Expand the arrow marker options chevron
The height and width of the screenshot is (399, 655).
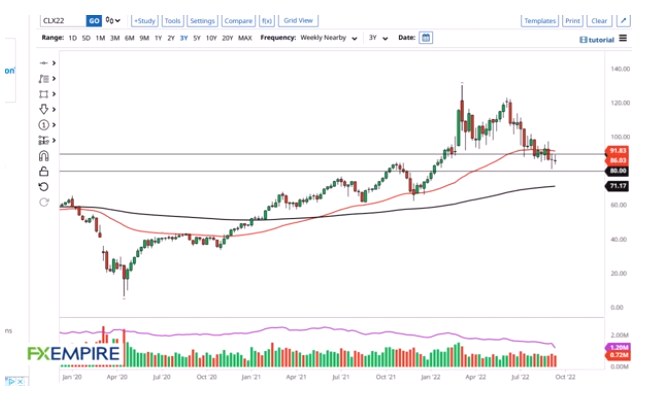(x=54, y=109)
